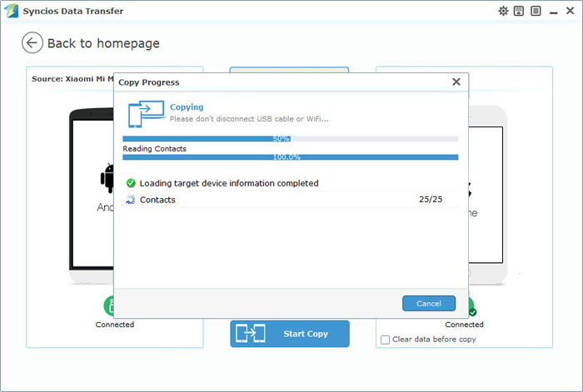The image size is (583, 392).
Task: Click the Start Copy button
Action: [290, 334]
